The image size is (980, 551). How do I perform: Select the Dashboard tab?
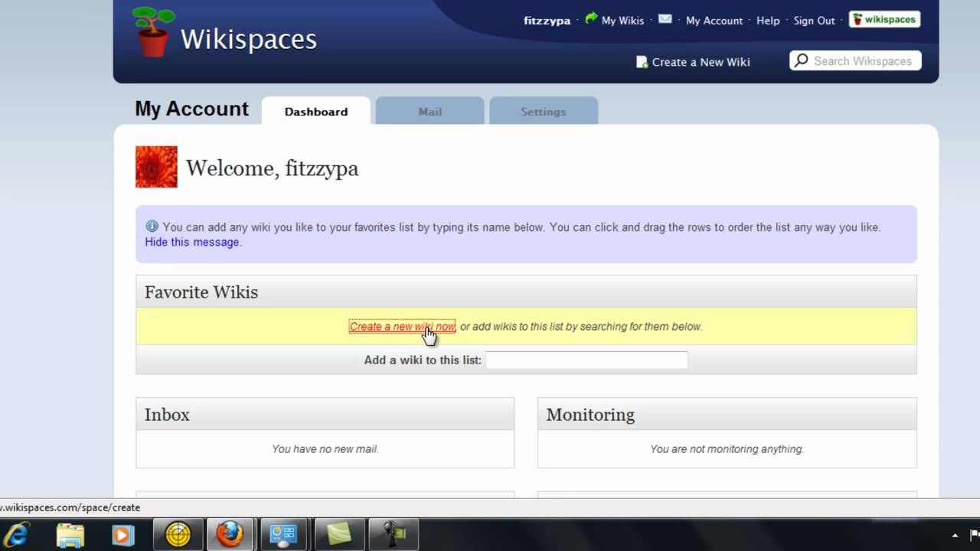316,111
